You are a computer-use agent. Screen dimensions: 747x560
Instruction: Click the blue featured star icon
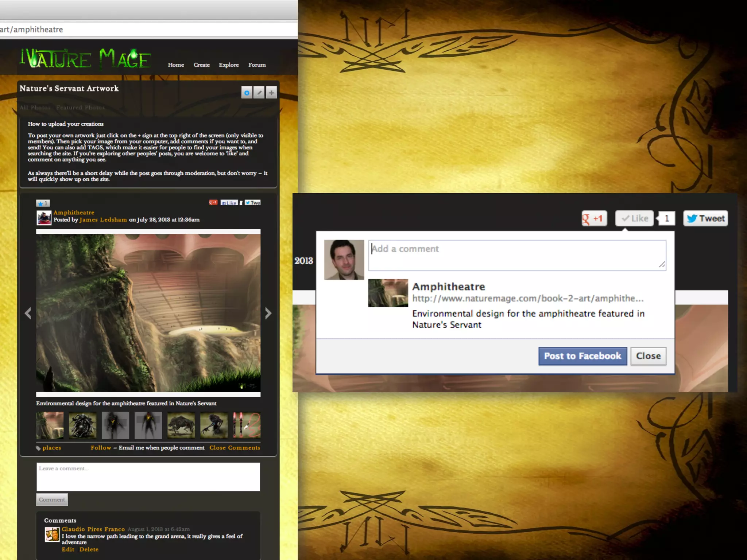(x=247, y=93)
